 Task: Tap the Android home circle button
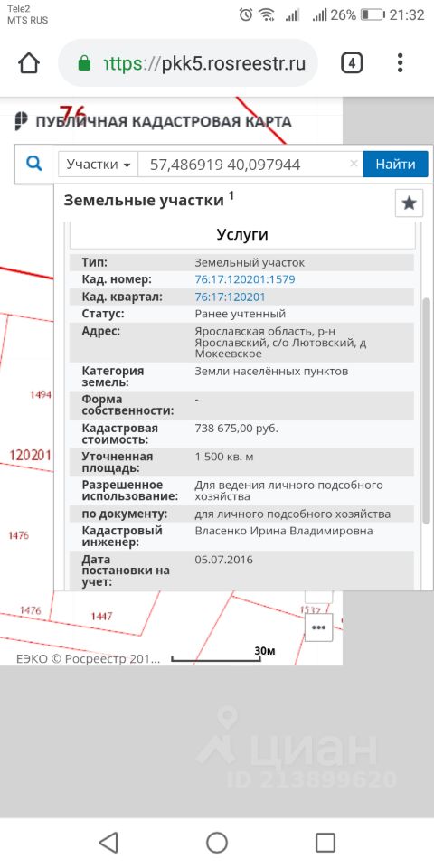217,843
